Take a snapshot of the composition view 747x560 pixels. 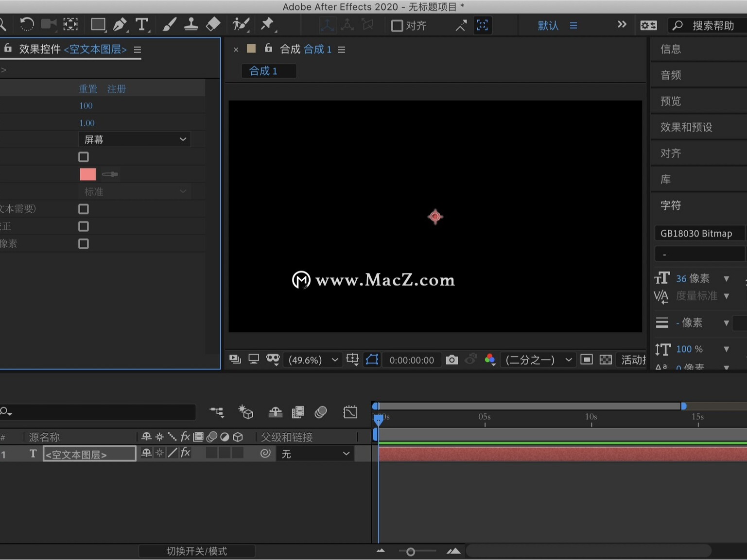click(x=452, y=360)
